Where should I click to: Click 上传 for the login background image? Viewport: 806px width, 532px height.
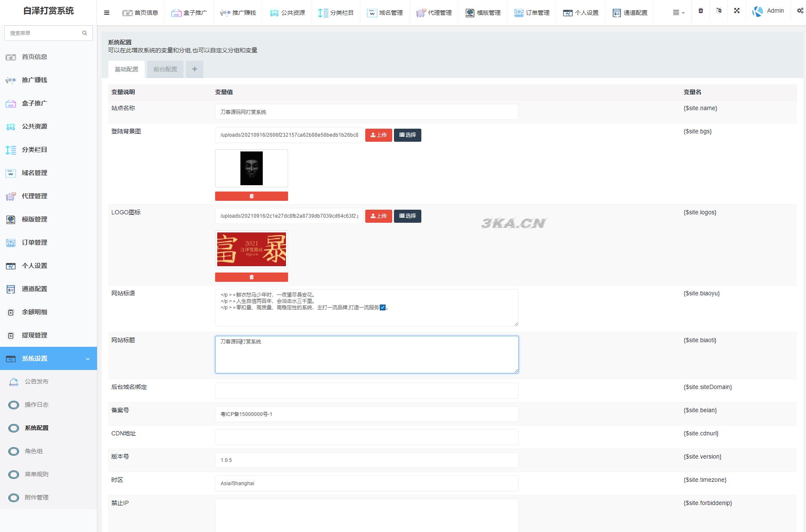(x=378, y=135)
